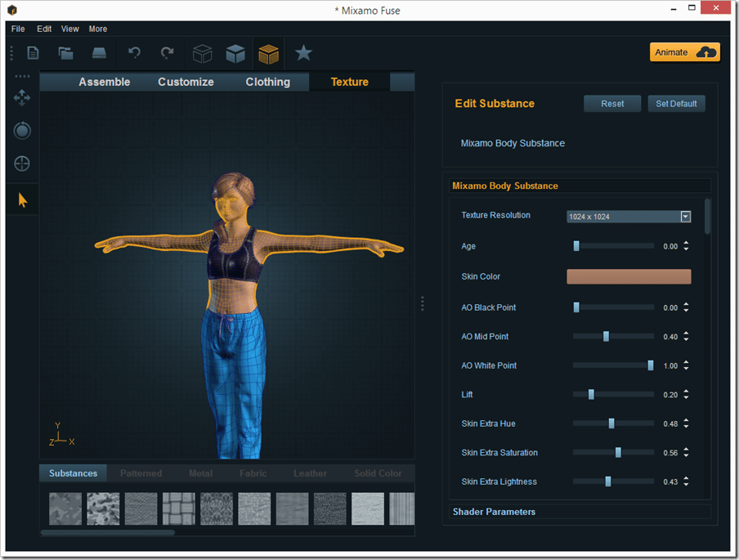Switch to the Texture tab
Screen dimensions: 739x560
[350, 82]
